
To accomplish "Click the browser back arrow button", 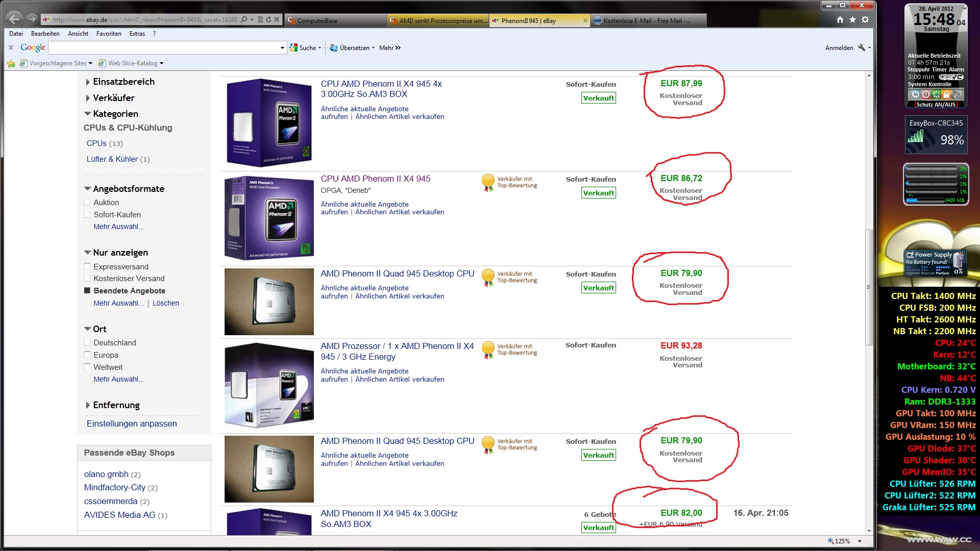I will click(14, 19).
